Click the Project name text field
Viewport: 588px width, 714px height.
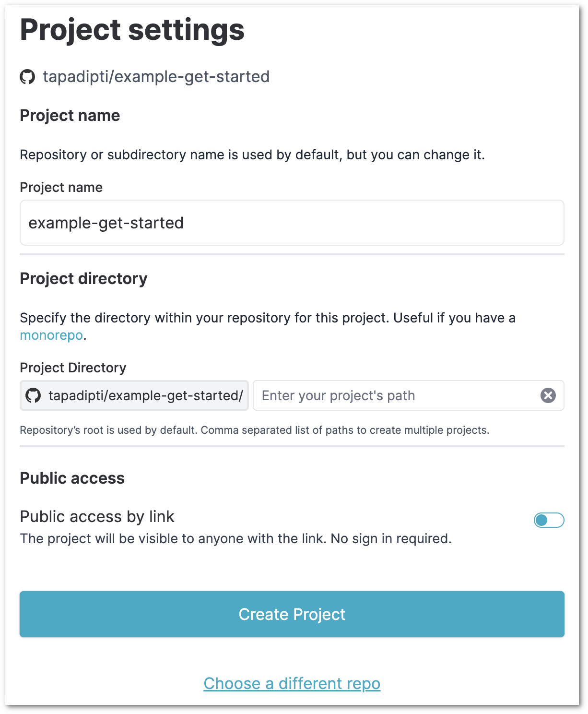pyautogui.click(x=292, y=223)
